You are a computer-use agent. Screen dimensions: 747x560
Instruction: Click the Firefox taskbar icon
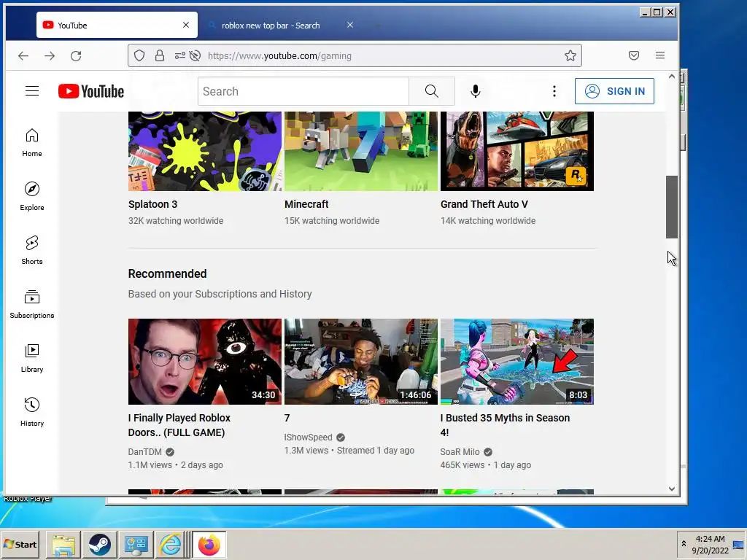[209, 544]
